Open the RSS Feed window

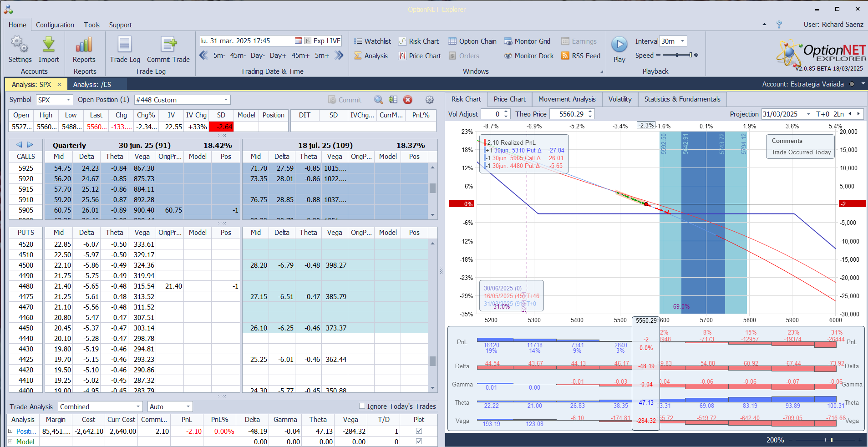click(x=581, y=56)
